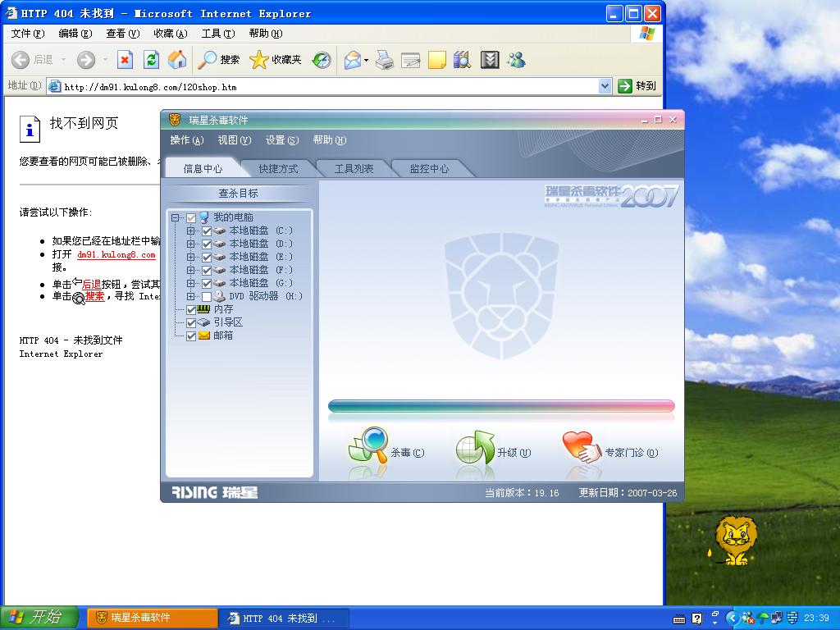This screenshot has width=840, height=630.
Task: Expand the DVD 驱动器 (H:) tree node
Action: coord(190,296)
